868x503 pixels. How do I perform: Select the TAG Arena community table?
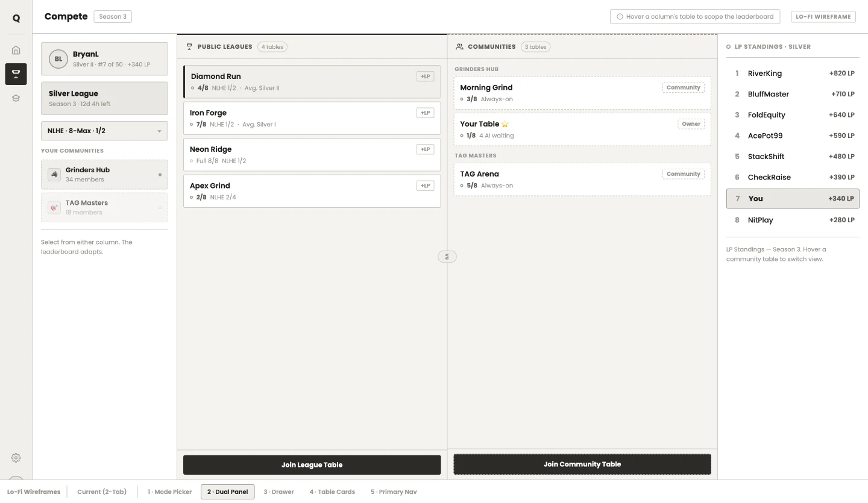pyautogui.click(x=582, y=179)
